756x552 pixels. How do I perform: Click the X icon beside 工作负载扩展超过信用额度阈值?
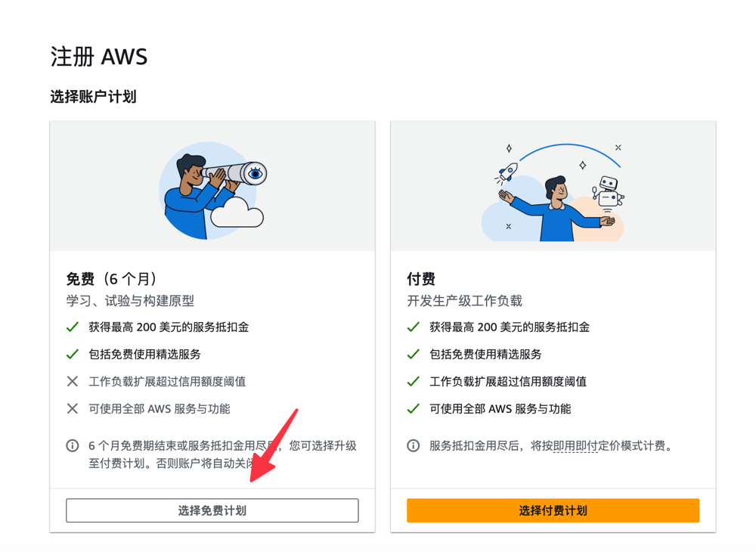[x=73, y=381]
